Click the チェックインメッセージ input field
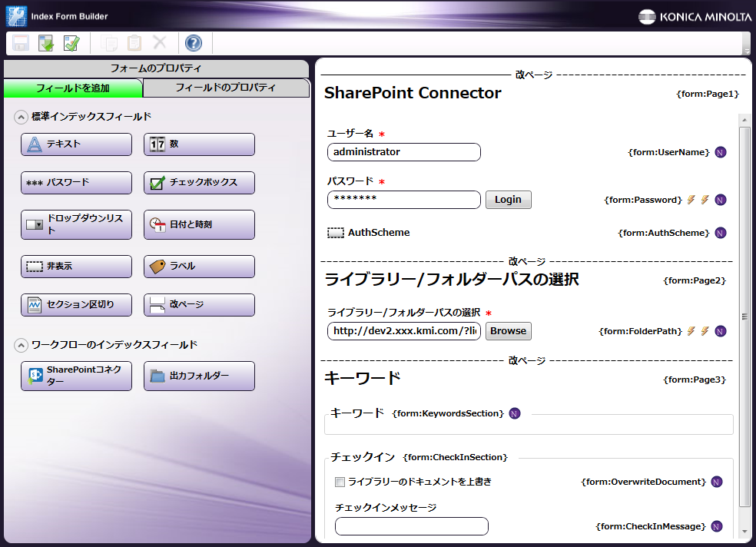Image resolution: width=756 pixels, height=547 pixels. (x=412, y=526)
